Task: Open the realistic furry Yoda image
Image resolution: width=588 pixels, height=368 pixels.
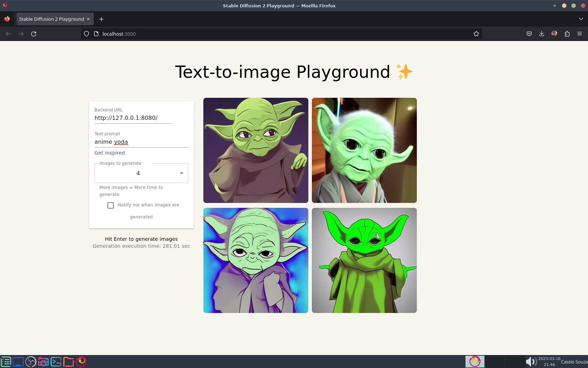Action: 364,150
